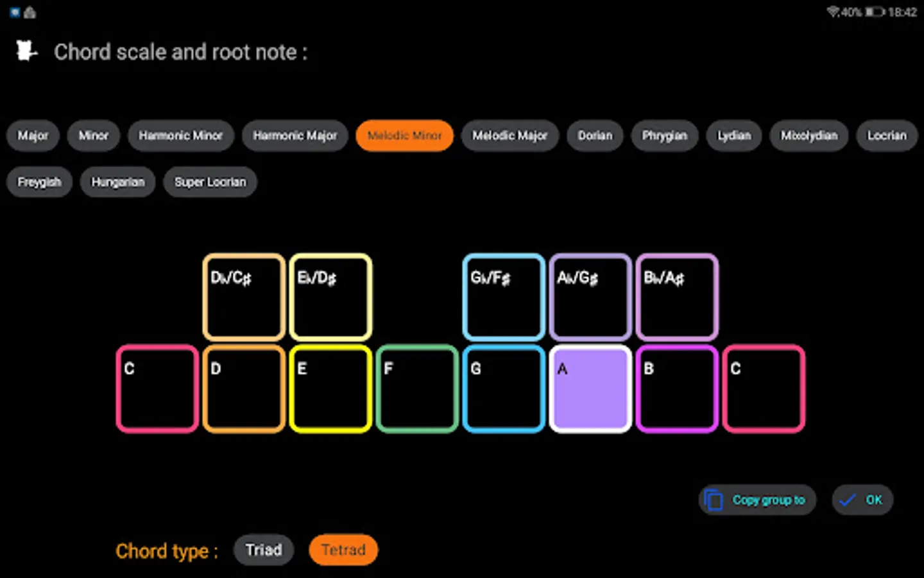Image resolution: width=924 pixels, height=578 pixels.
Task: Tap the highlighted A root key
Action: 590,389
